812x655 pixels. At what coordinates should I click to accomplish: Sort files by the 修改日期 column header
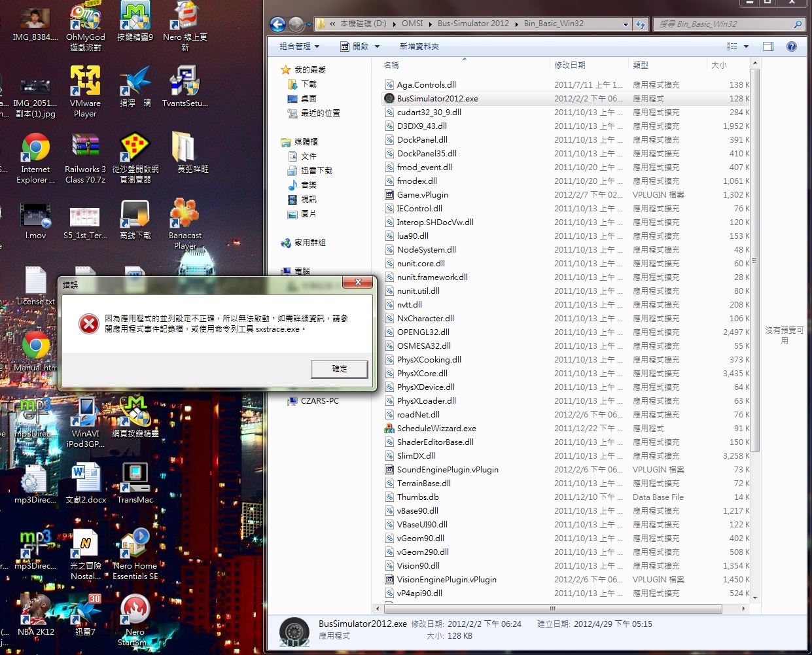[570, 65]
